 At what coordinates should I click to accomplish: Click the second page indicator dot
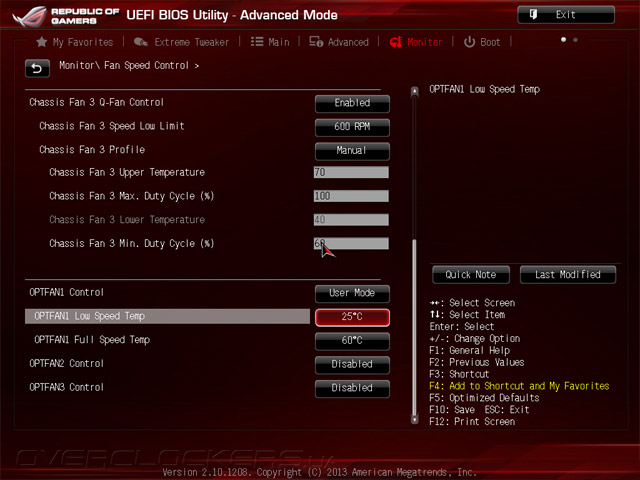coord(576,40)
